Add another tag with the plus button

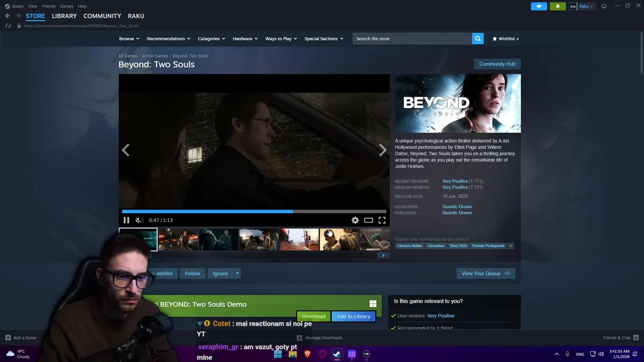(x=511, y=246)
